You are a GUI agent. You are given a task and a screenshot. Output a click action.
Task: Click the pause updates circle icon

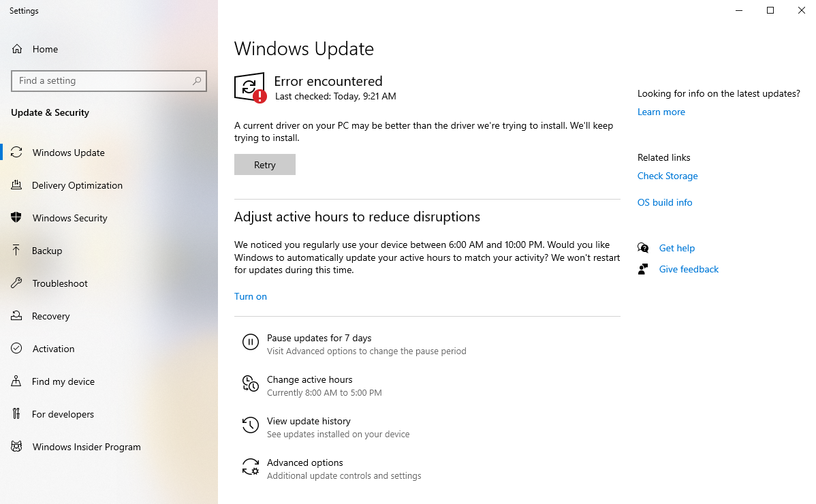250,342
